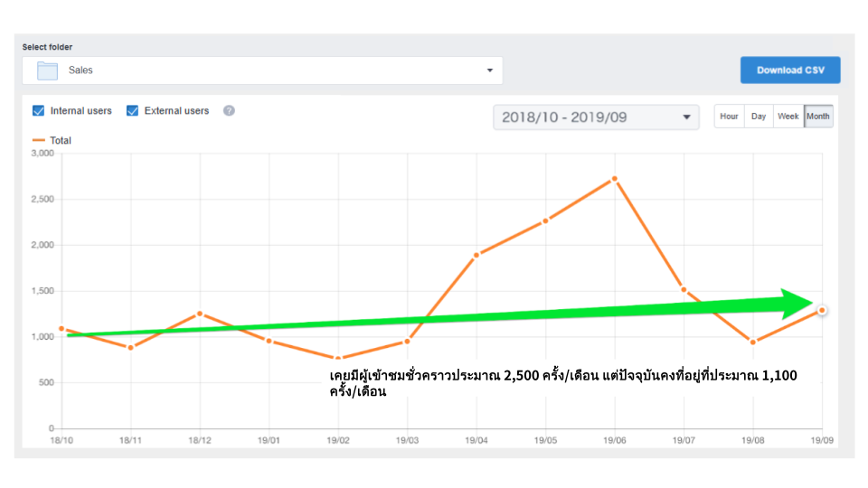Open the Sales folder dropdown
The image size is (868, 488).
(262, 70)
